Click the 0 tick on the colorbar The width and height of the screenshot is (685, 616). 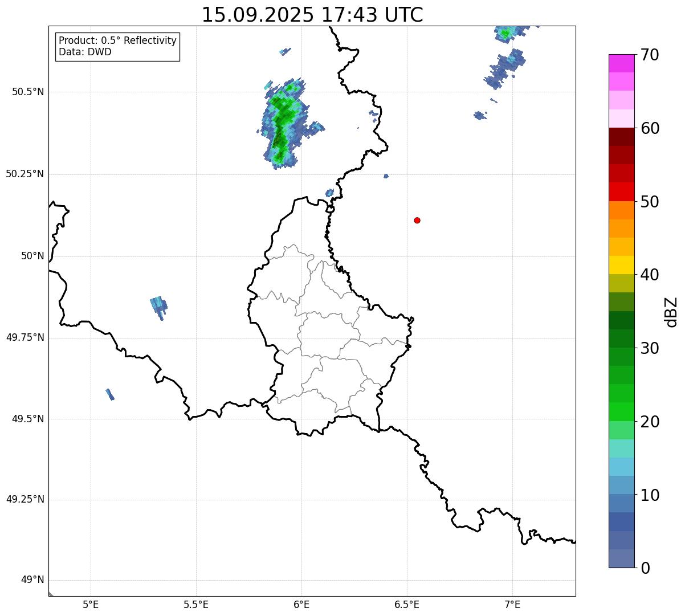pos(645,568)
